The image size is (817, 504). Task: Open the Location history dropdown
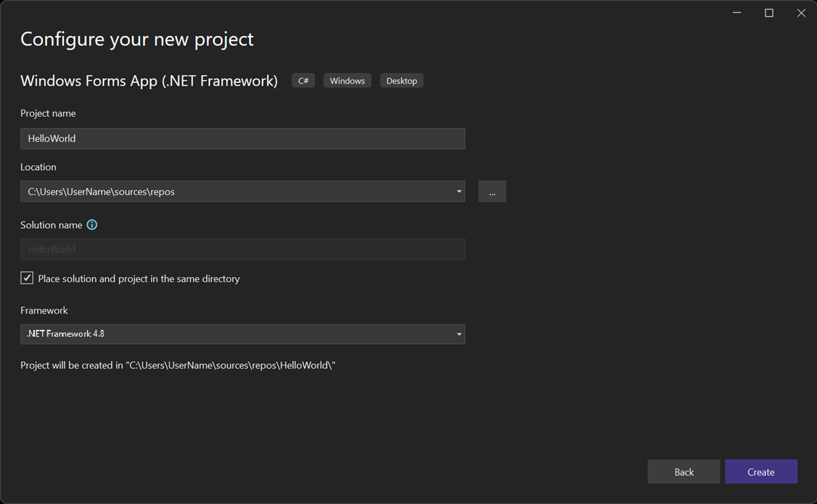458,191
